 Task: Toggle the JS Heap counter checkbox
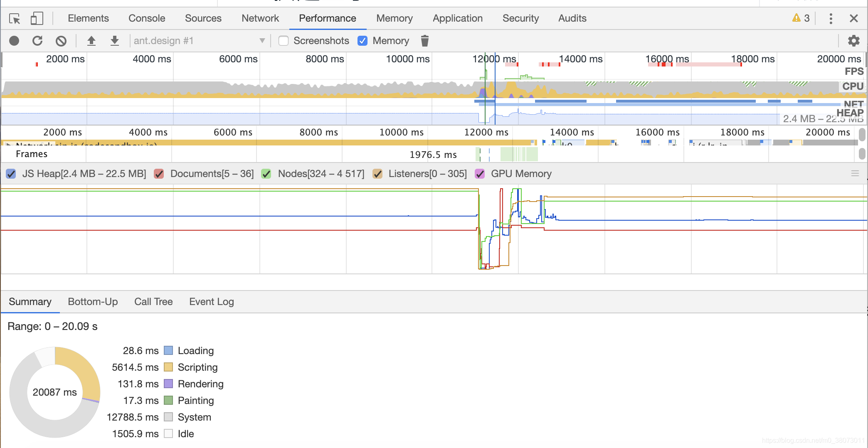(x=11, y=174)
